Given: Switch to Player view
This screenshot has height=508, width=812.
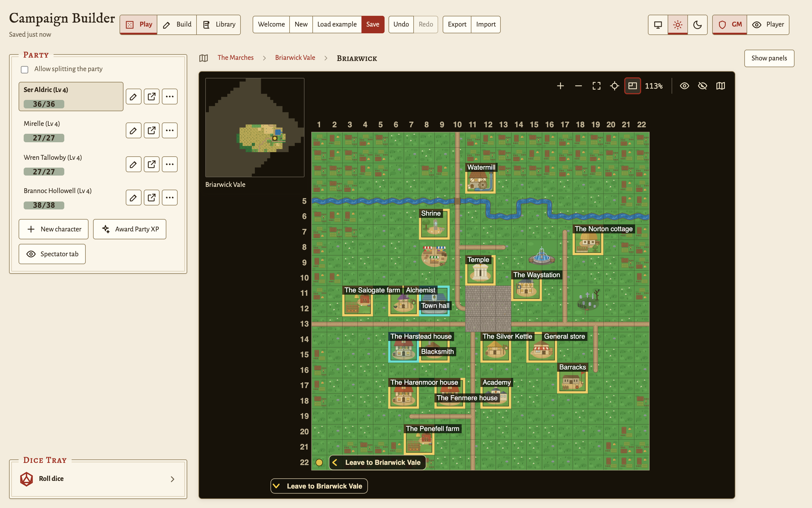Looking at the screenshot, I should [768, 25].
